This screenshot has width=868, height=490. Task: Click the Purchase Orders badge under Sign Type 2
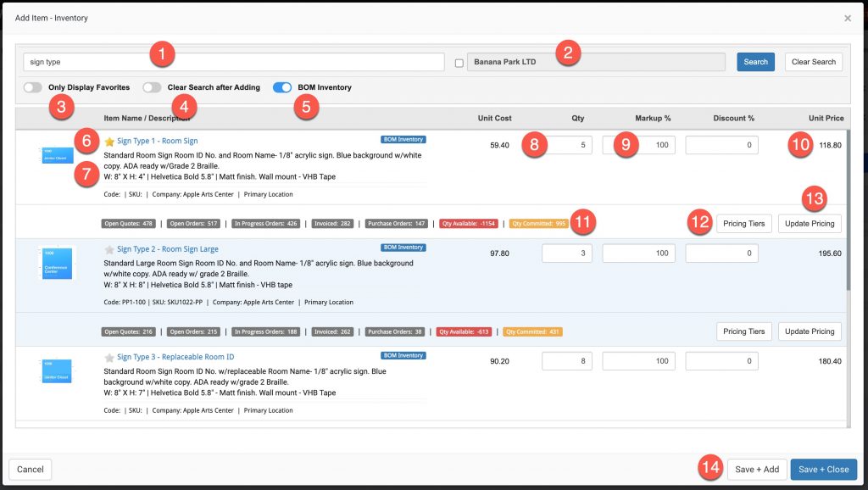click(397, 331)
